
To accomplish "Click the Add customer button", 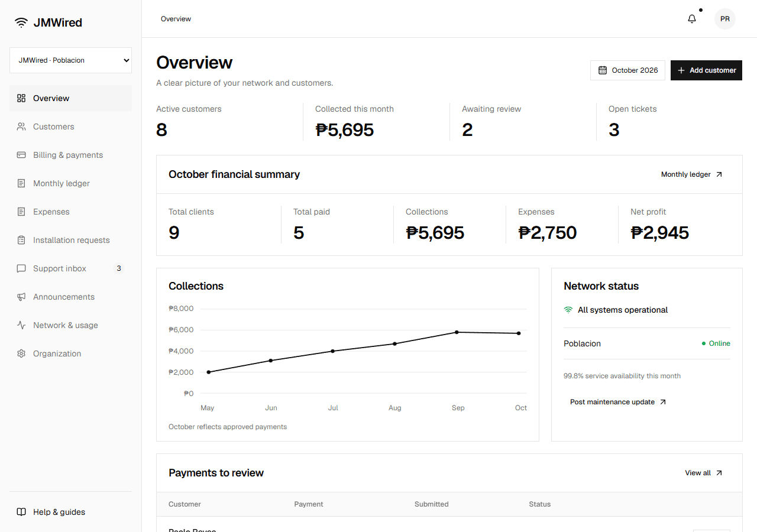I will pos(706,70).
